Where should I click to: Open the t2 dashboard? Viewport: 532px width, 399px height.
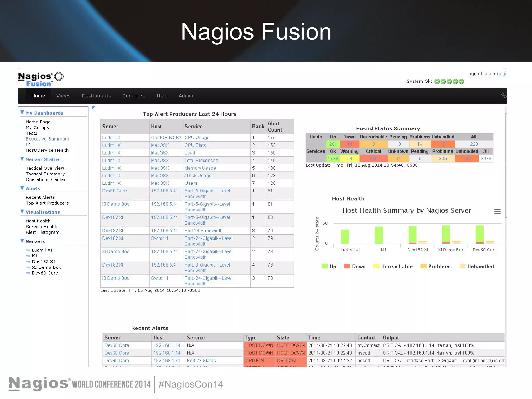(x=28, y=145)
